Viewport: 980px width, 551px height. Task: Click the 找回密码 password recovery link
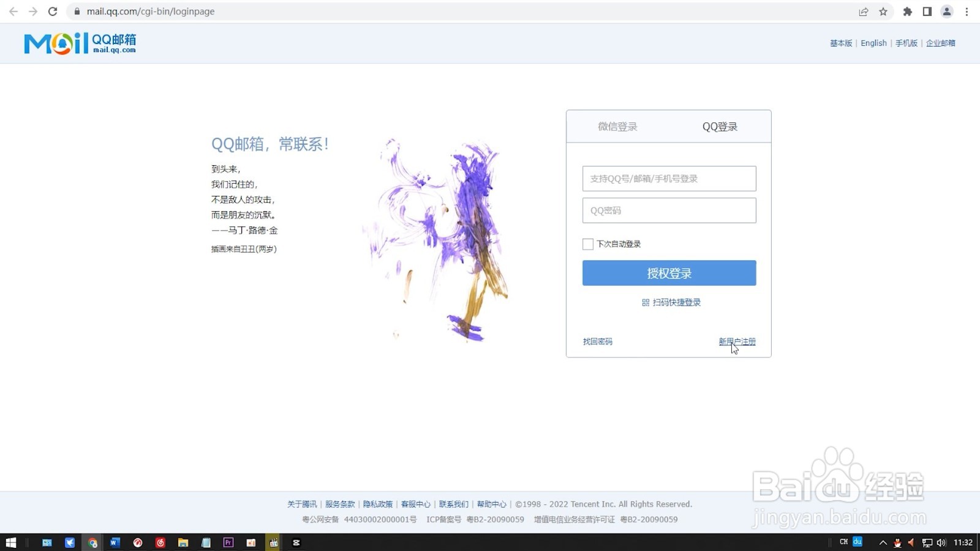597,342
